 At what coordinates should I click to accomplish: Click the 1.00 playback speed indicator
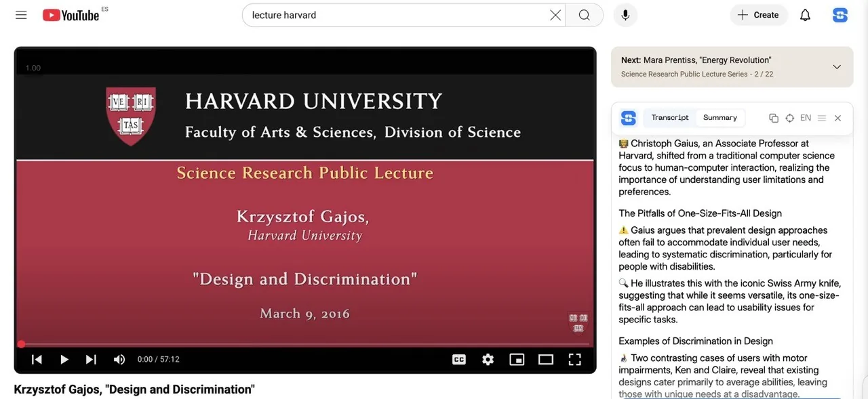click(x=33, y=68)
